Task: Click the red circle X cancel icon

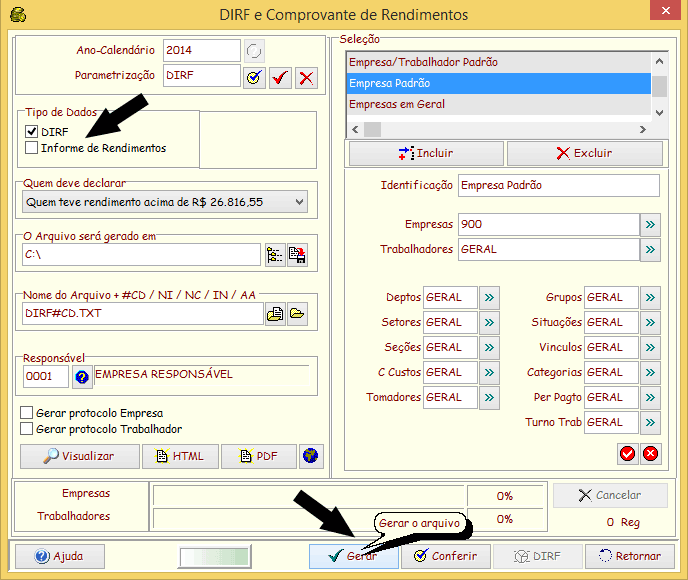Action: tap(650, 454)
